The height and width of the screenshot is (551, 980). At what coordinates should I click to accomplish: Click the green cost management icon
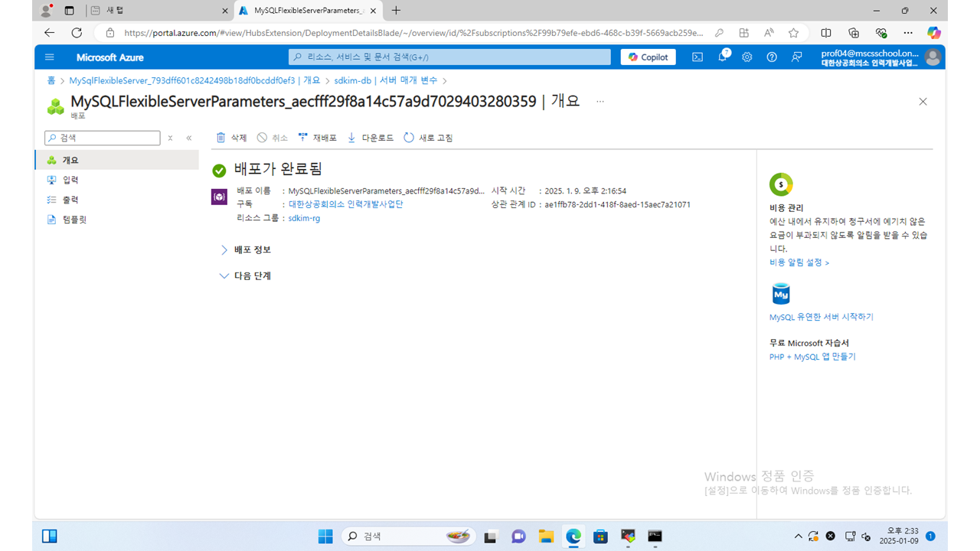pos(781,184)
